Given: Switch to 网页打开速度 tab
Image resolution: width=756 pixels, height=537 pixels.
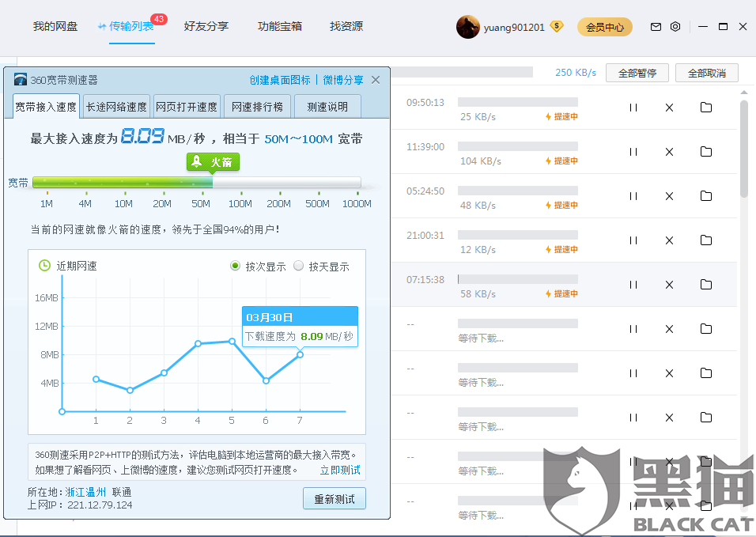Looking at the screenshot, I should coord(187,107).
